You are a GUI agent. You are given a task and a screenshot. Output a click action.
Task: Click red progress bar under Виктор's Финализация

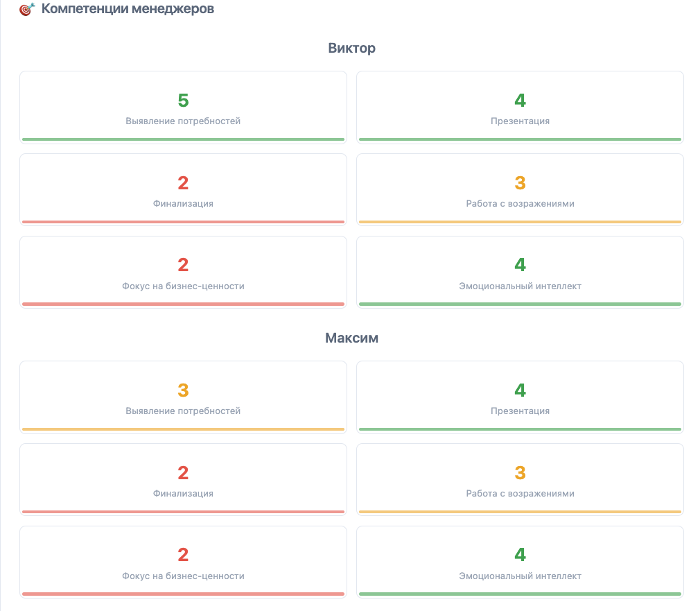[x=183, y=222]
